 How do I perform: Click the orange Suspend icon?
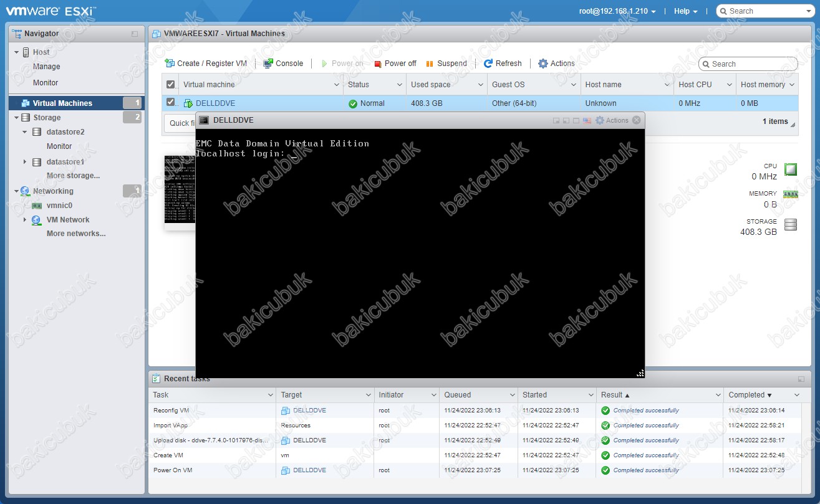click(430, 64)
